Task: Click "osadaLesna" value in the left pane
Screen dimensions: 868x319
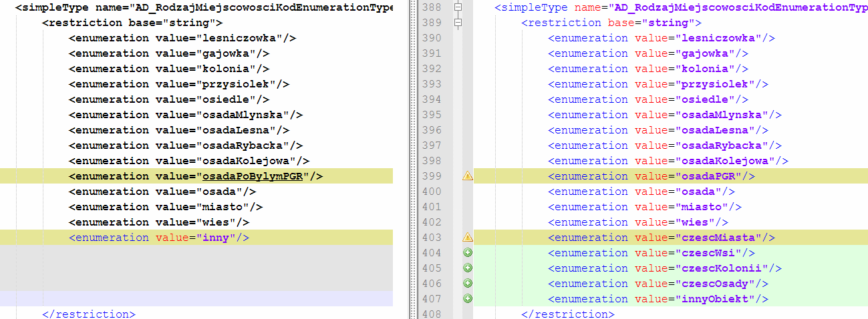Action: pyautogui.click(x=235, y=130)
